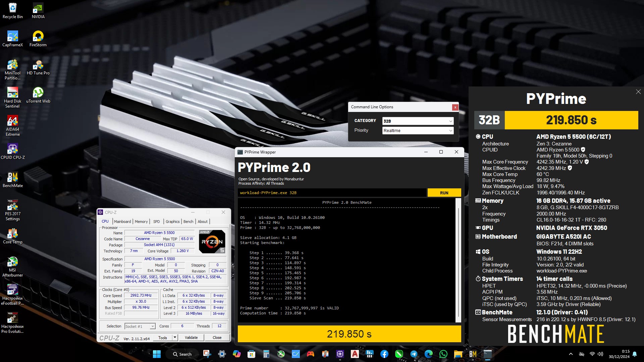This screenshot has width=644, height=362.
Task: Click the clock and date in taskbar
Action: coord(619,354)
